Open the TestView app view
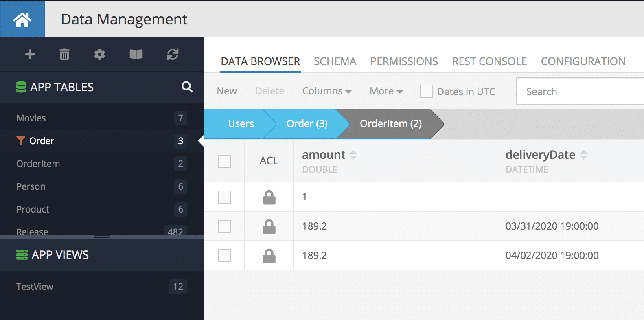Image resolution: width=644 pixels, height=320 pixels. (x=102, y=287)
